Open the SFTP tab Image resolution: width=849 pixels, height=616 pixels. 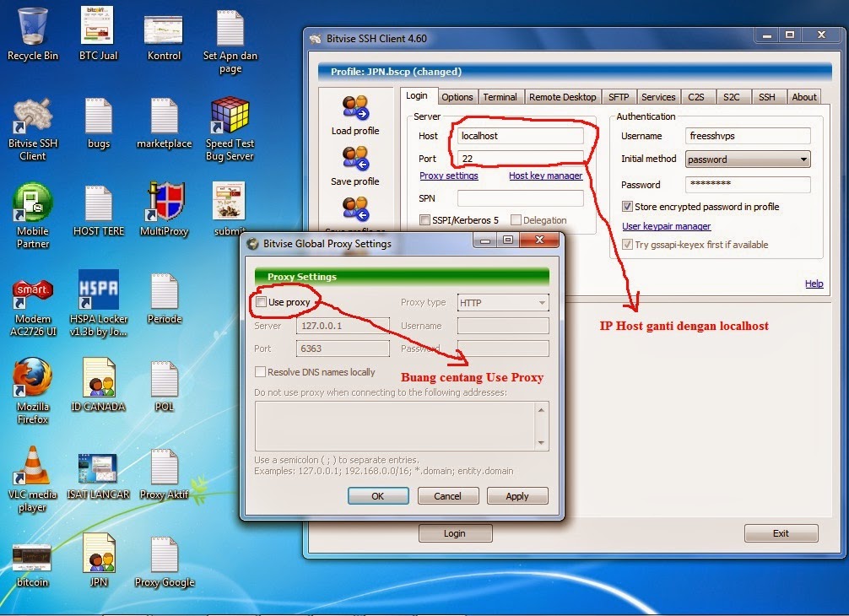point(619,97)
